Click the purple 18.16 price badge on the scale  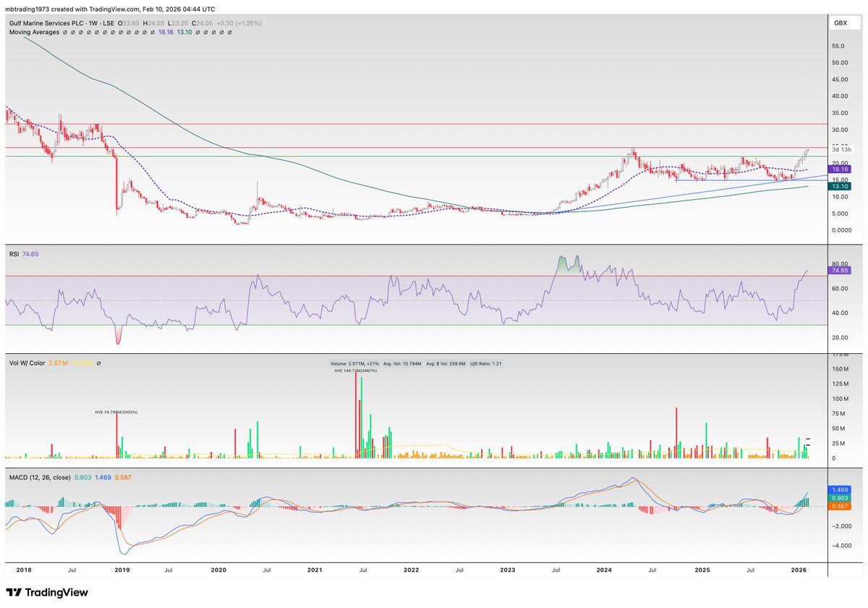841,169
